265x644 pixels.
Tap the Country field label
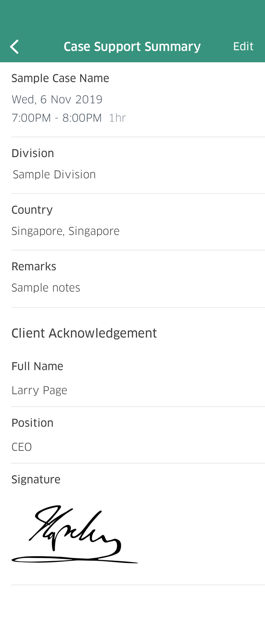(x=32, y=210)
